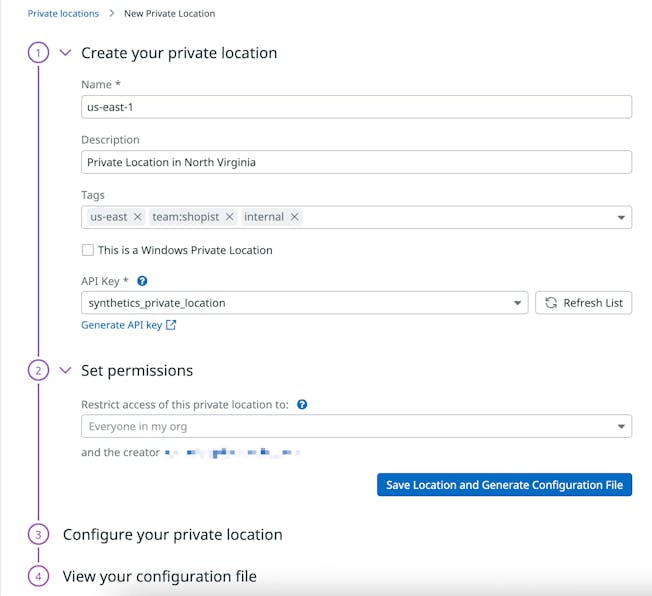
Task: Remove the team:shopist tag
Action: click(229, 217)
